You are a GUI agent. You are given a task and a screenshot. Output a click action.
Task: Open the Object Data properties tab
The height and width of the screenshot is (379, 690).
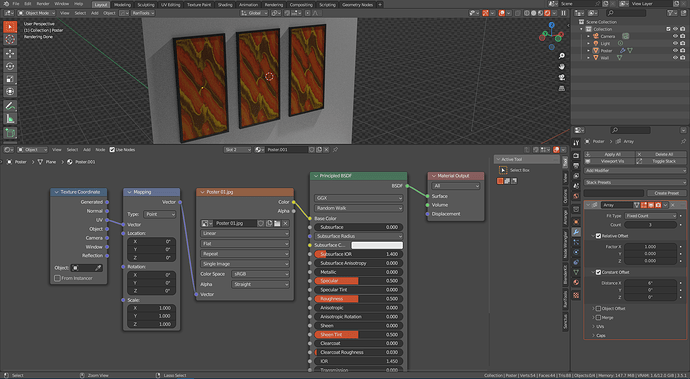pos(576,272)
